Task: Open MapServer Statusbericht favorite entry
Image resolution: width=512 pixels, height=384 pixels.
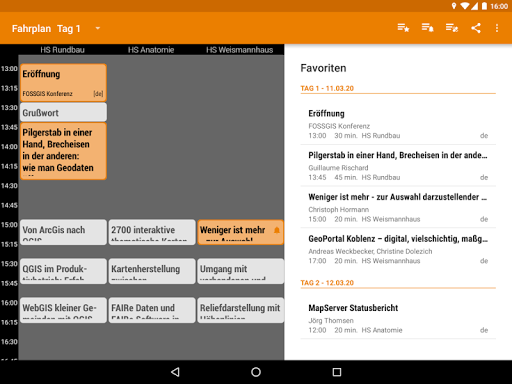Action: pyautogui.click(x=398, y=318)
